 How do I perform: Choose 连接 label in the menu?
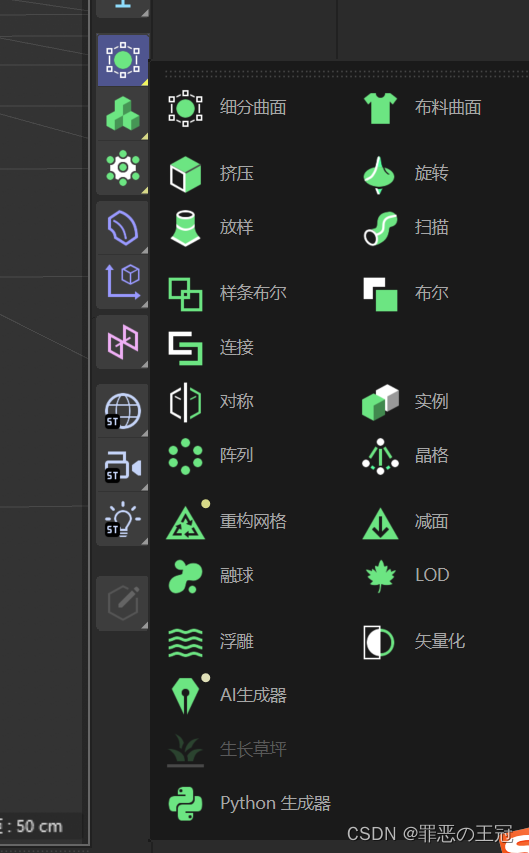click(237, 348)
